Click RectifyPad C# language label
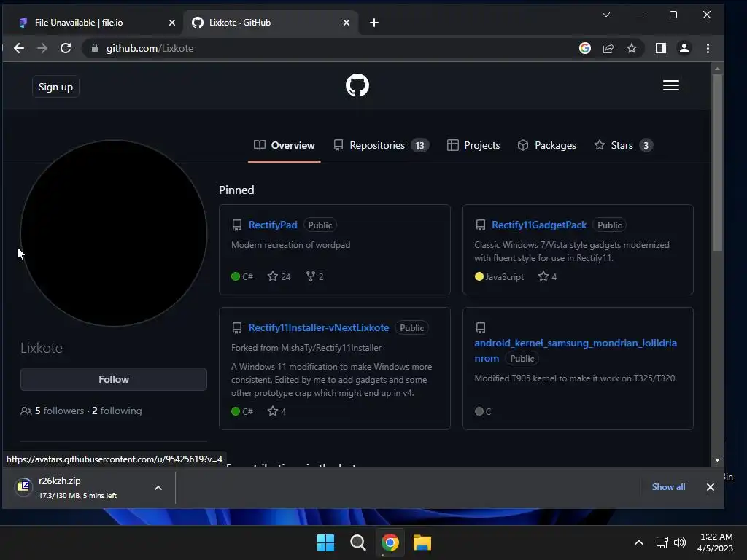747x560 pixels. (242, 276)
